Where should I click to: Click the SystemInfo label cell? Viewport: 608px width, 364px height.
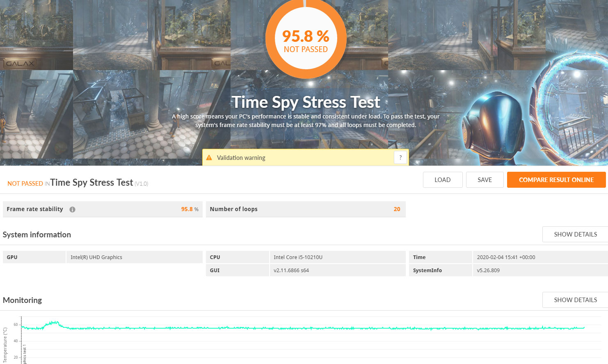pos(440,270)
